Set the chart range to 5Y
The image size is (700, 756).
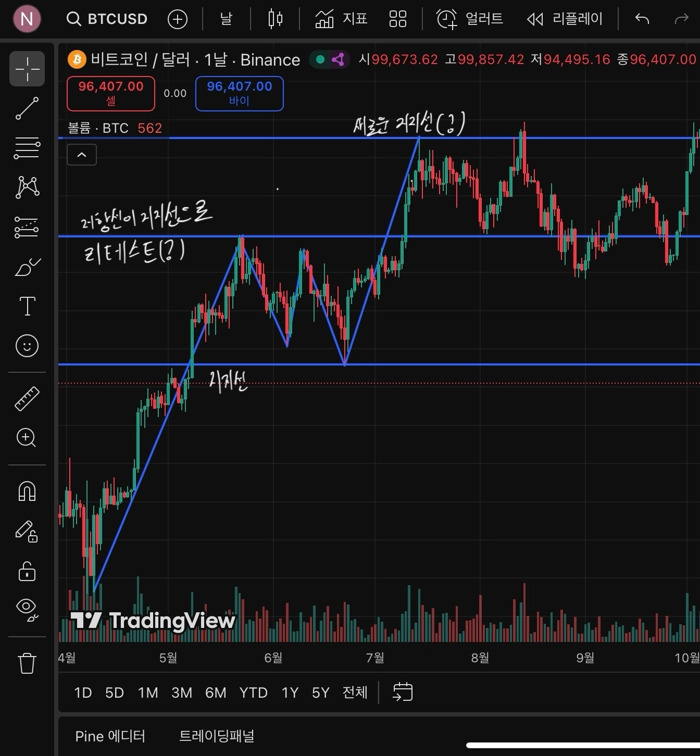click(321, 692)
